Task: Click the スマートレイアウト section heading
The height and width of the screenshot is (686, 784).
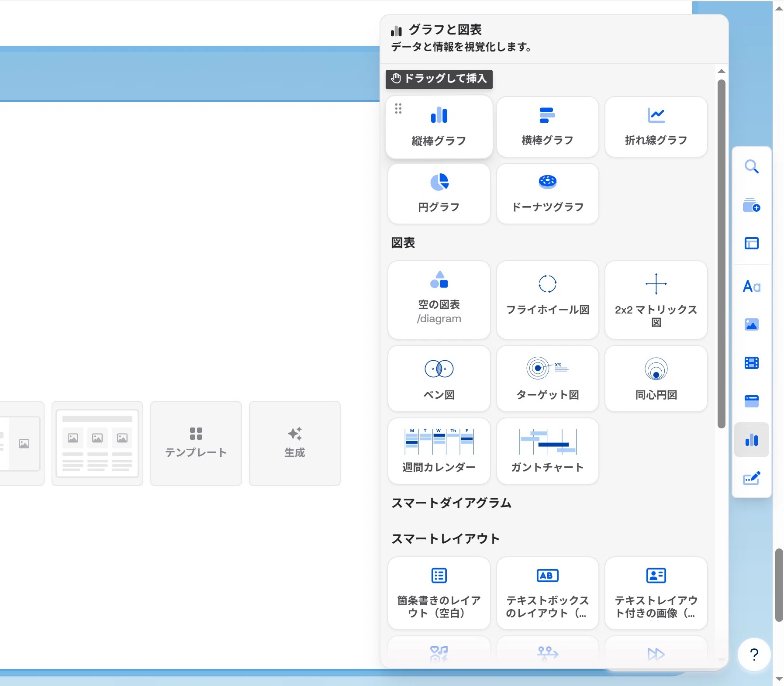Action: [x=446, y=538]
